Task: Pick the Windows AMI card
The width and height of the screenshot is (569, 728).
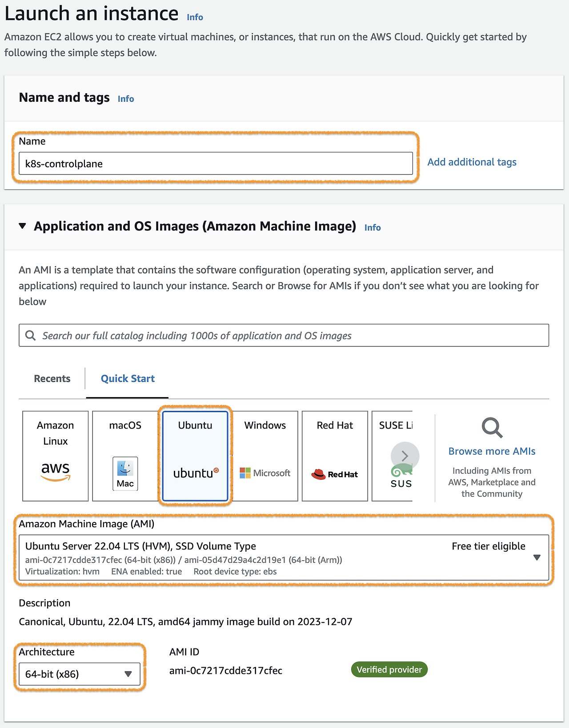Action: point(265,456)
